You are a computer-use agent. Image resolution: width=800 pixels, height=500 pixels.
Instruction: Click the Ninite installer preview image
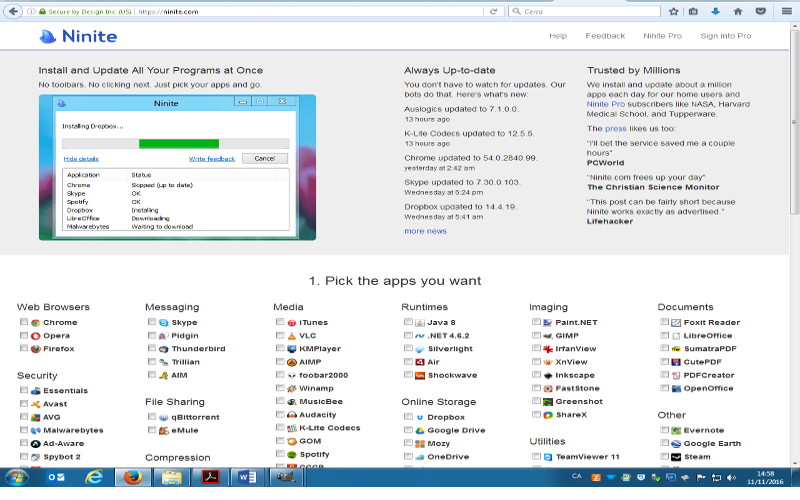pyautogui.click(x=177, y=167)
